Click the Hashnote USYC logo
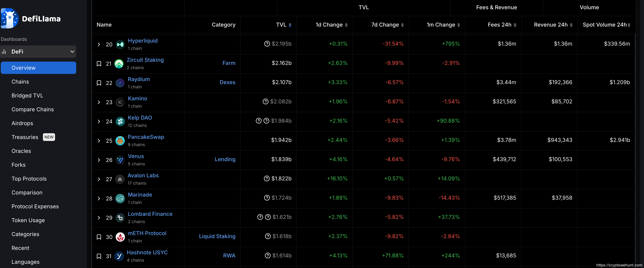Viewport: 644px width, 268px height. click(x=119, y=256)
